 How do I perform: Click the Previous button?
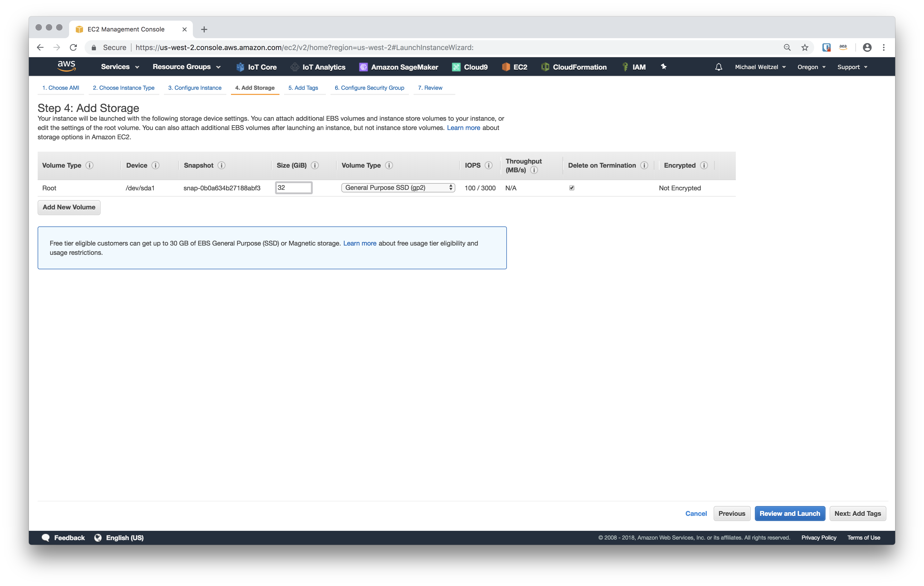tap(732, 514)
